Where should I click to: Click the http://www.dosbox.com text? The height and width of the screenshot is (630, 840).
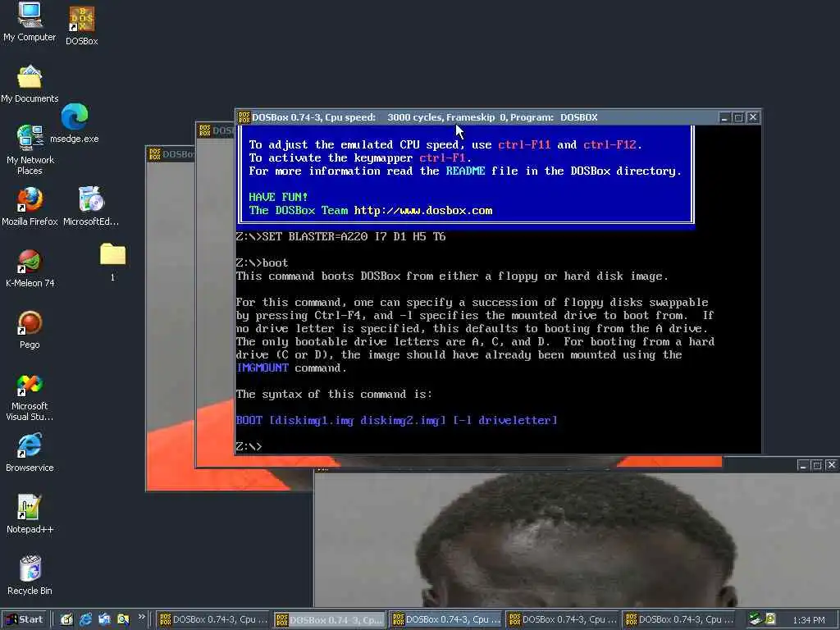click(423, 211)
